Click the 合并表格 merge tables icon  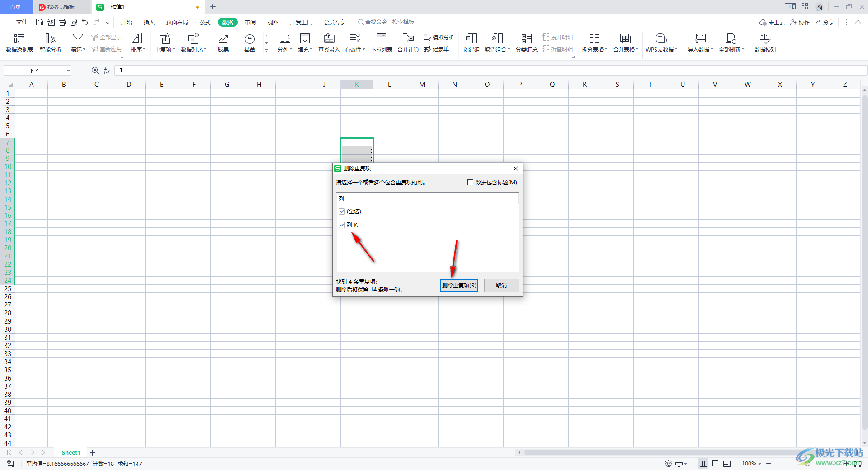(625, 39)
